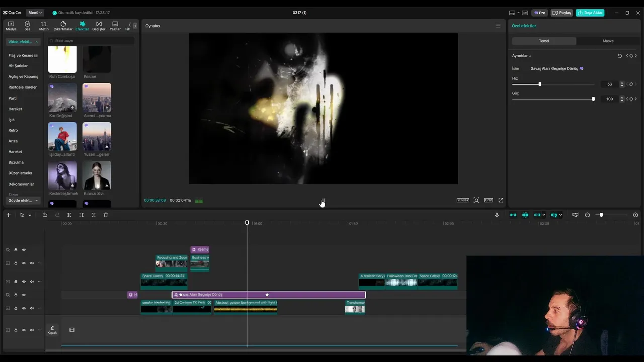Toggle main track magnet
The height and width of the screenshot is (362, 644).
[x=513, y=215]
